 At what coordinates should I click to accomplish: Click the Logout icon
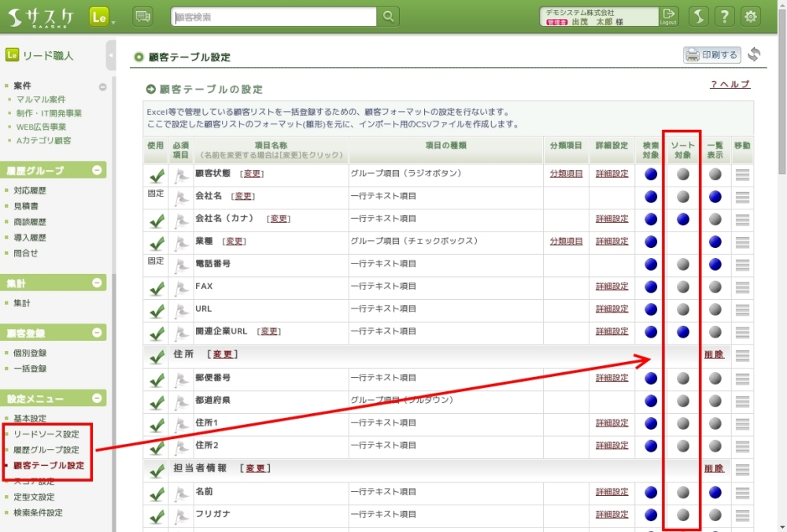(x=669, y=17)
